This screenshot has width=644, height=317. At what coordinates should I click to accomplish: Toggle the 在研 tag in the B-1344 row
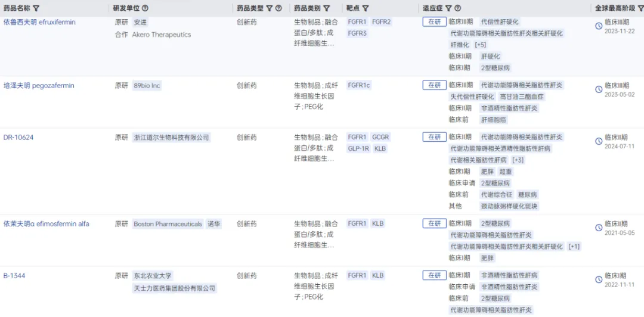434,275
